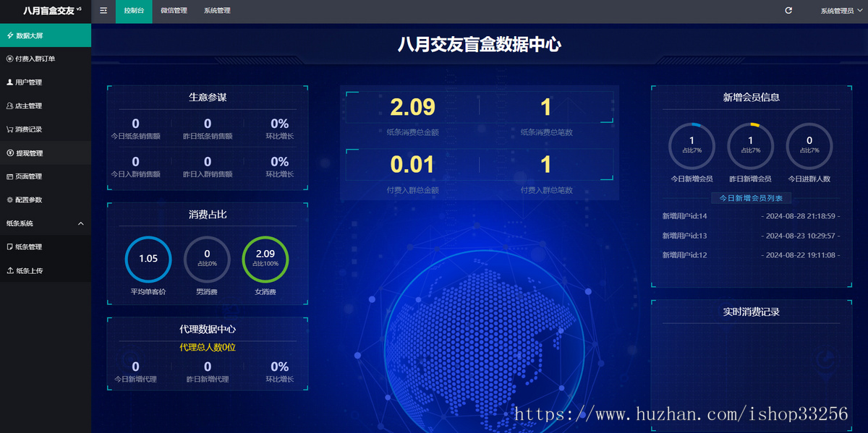Click the 代理数据中心 panel heading

(208, 329)
